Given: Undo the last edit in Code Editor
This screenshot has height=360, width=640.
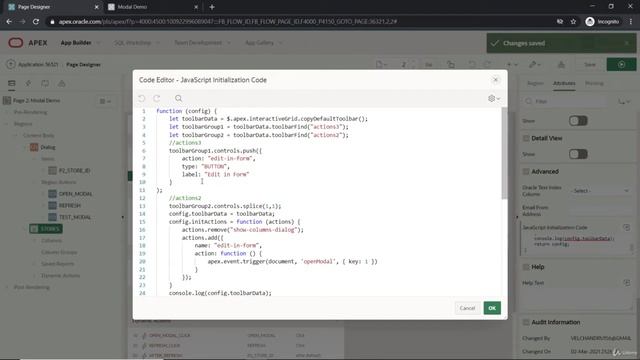Looking at the screenshot, I should tap(142, 98).
